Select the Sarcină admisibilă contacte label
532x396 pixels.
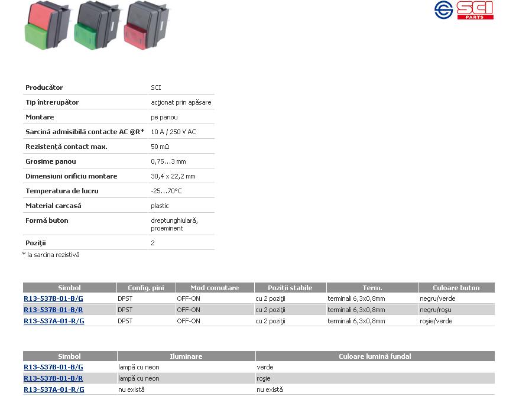pos(85,132)
